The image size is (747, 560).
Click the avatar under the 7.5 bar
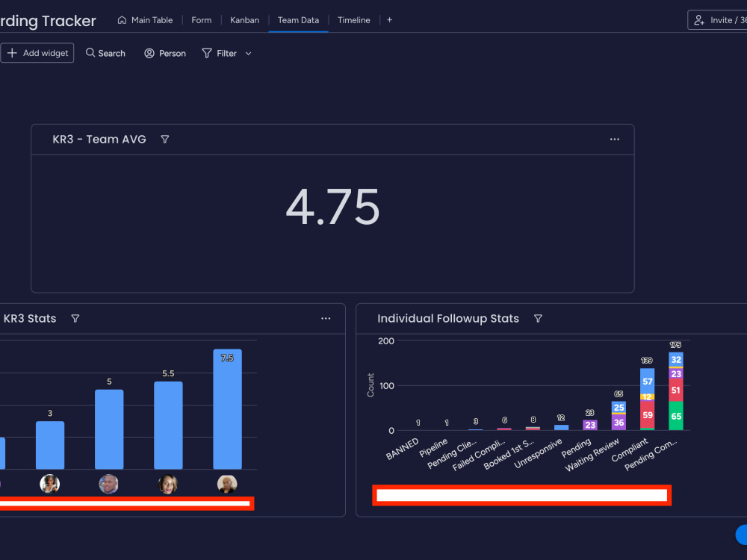click(x=227, y=484)
